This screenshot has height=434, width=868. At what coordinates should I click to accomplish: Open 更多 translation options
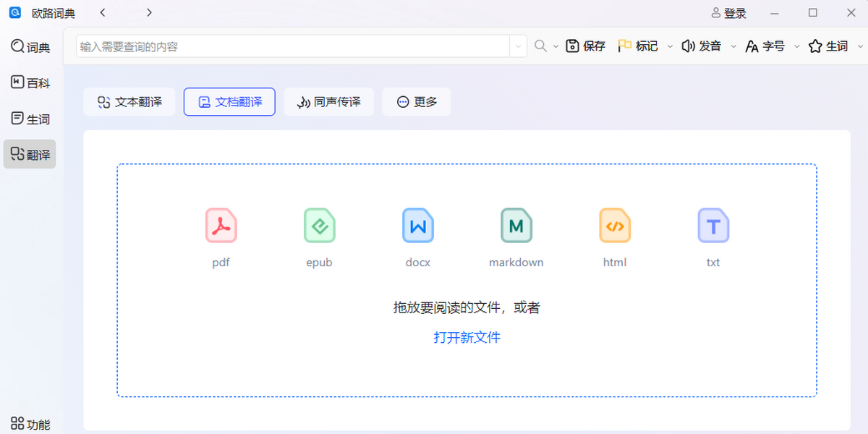[417, 102]
